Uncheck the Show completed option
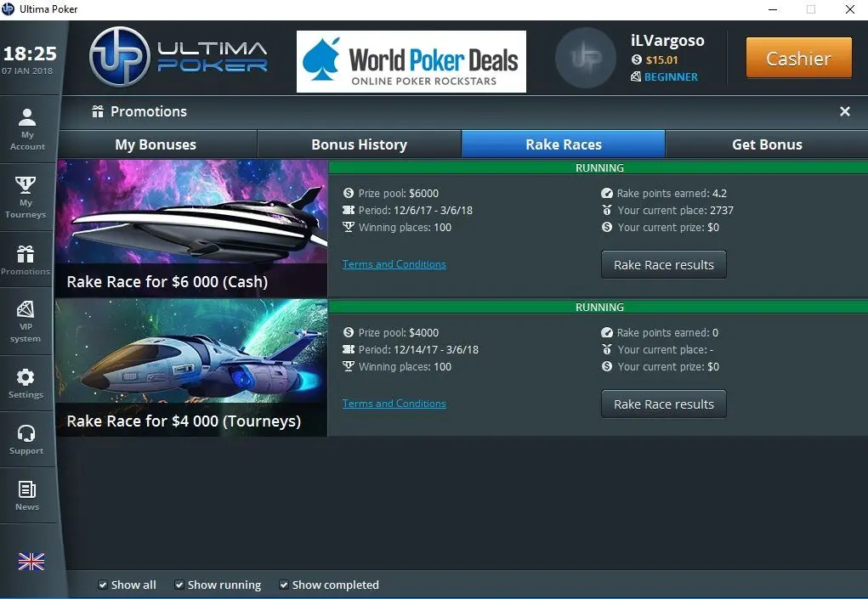868x599 pixels. (284, 585)
